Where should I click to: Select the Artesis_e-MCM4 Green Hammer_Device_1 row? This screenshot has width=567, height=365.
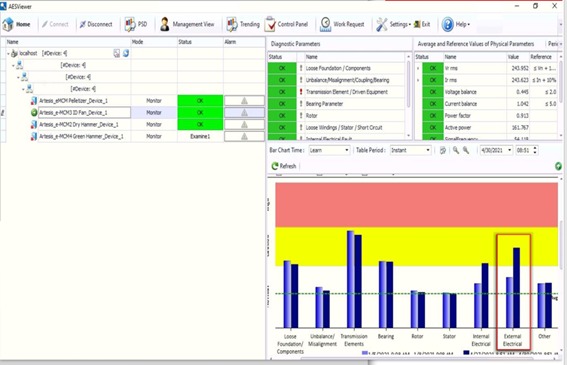tap(132, 136)
